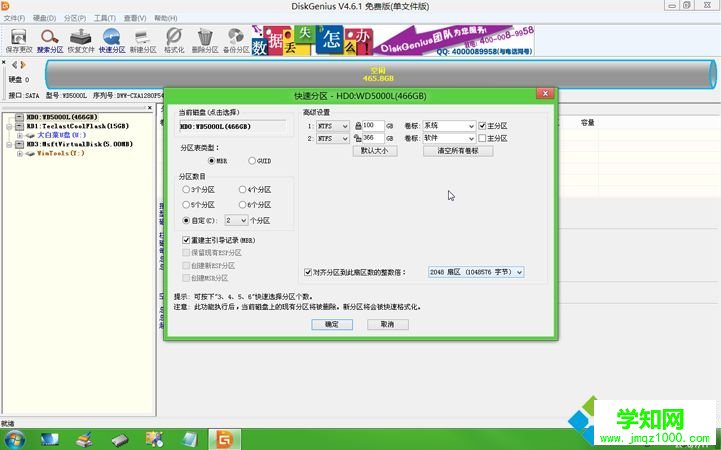The image size is (721, 450).
Task: Choose the 新建分区 new partition icon
Action: pos(143,40)
